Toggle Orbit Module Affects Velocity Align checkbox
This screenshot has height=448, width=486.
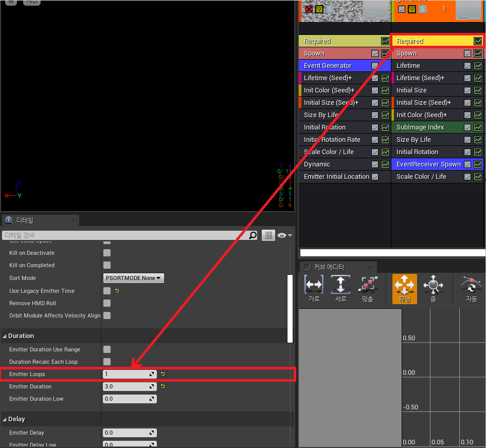point(107,315)
